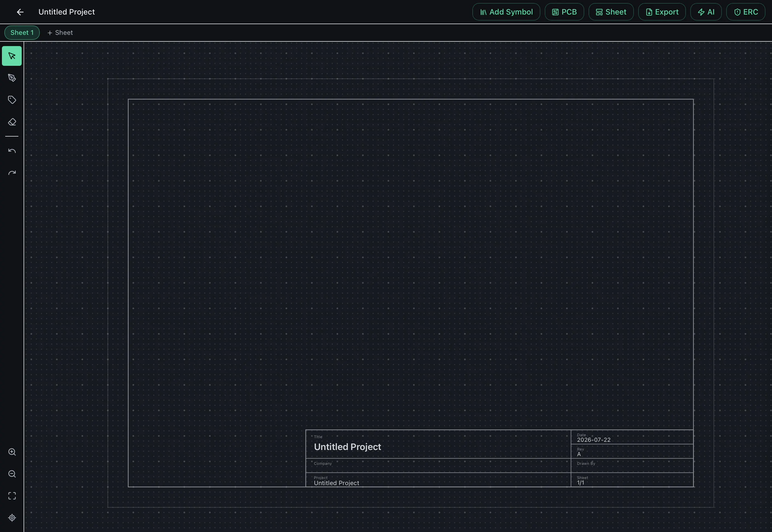The image size is (772, 532).
Task: Click the Sheet number 1/1
Action: coord(580,483)
